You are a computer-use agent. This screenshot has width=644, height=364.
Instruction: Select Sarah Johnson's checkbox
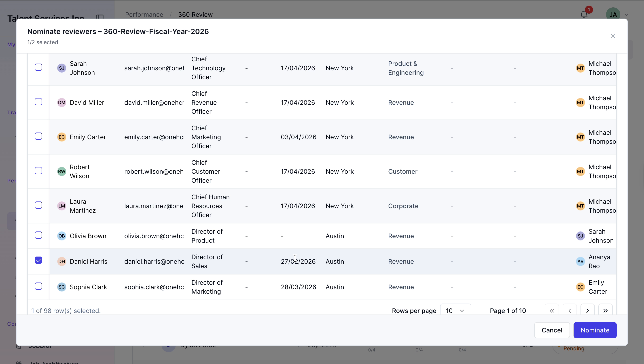(x=38, y=67)
